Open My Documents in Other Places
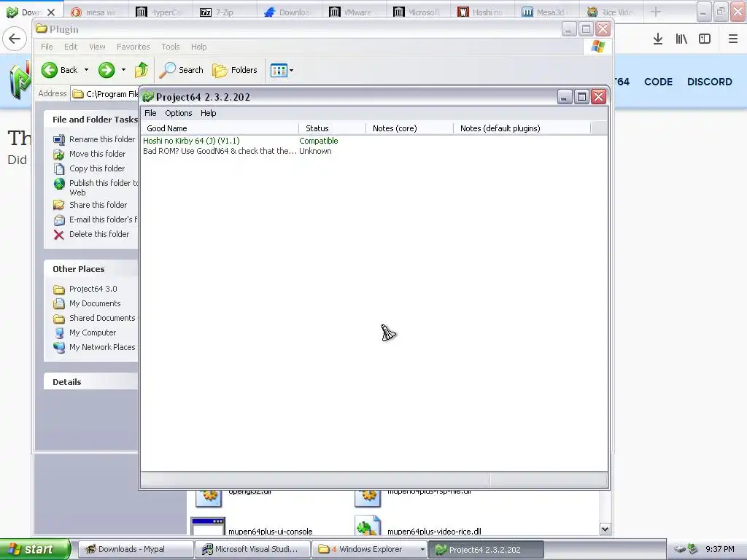747x560 pixels. click(95, 303)
